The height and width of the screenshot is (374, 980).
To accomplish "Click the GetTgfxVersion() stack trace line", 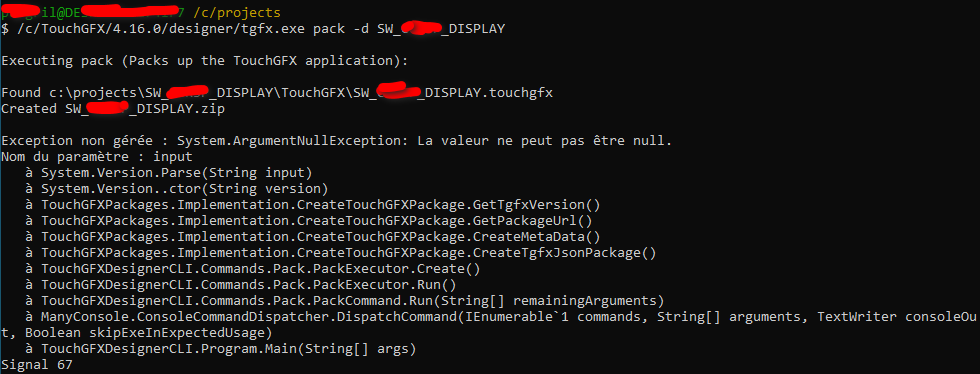I will pyautogui.click(x=313, y=205).
